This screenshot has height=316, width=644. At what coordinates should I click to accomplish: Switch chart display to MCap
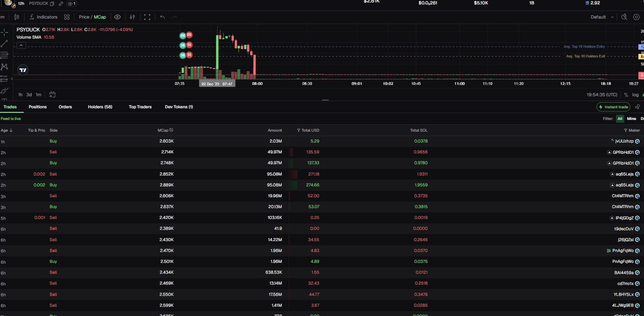click(x=100, y=17)
